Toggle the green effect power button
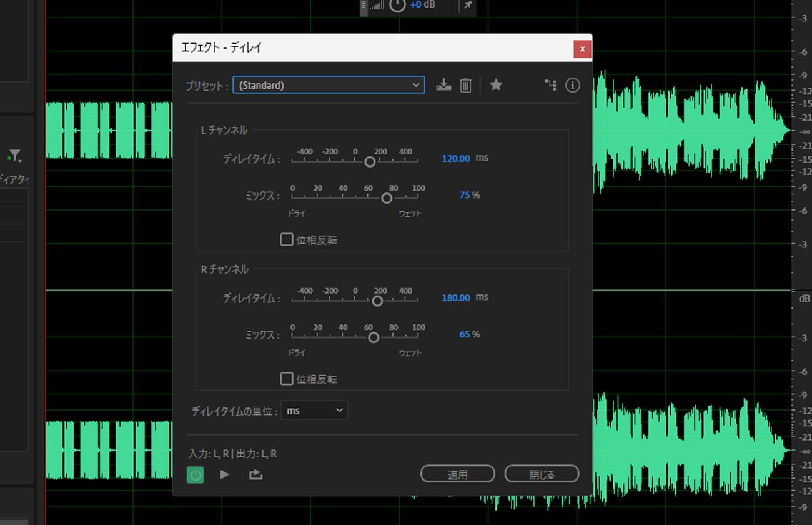The width and height of the screenshot is (812, 525). pos(196,475)
